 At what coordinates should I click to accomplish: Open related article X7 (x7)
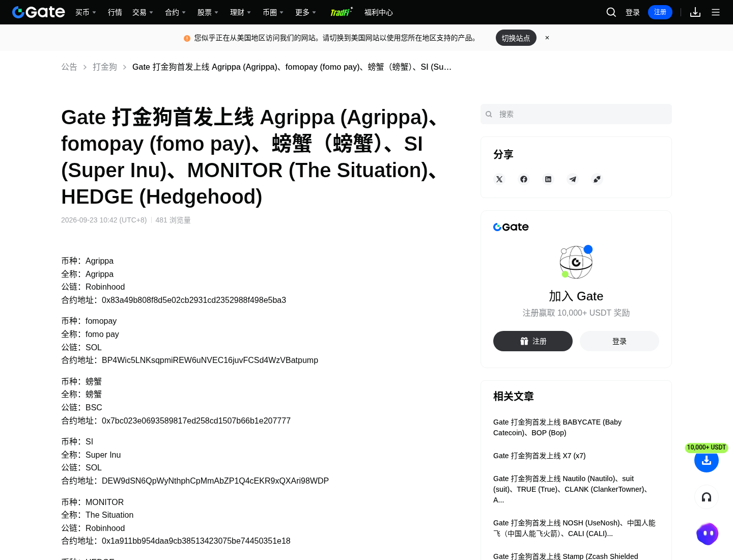(x=540, y=456)
